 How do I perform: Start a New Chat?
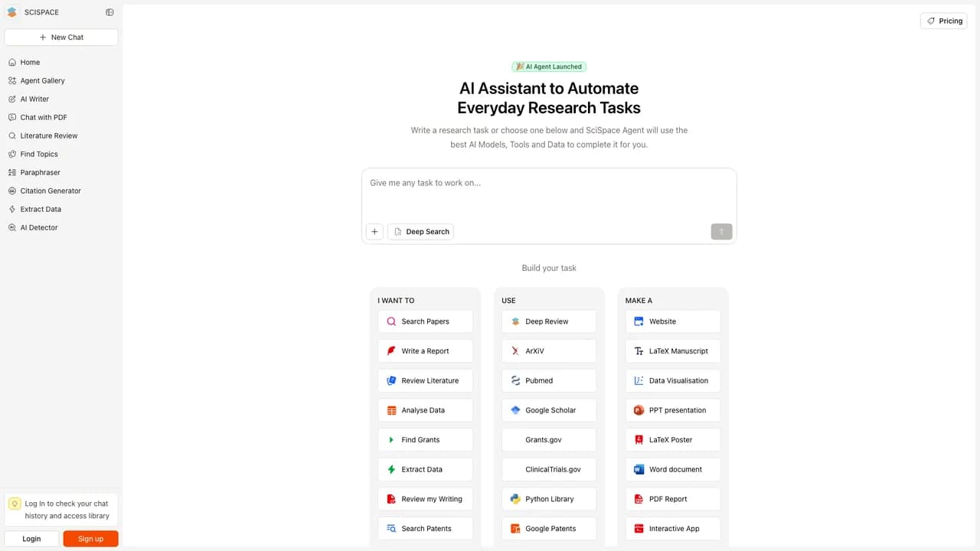pos(61,37)
